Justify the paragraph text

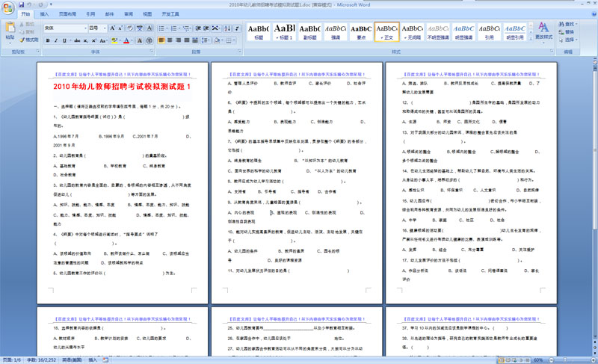tap(186, 40)
